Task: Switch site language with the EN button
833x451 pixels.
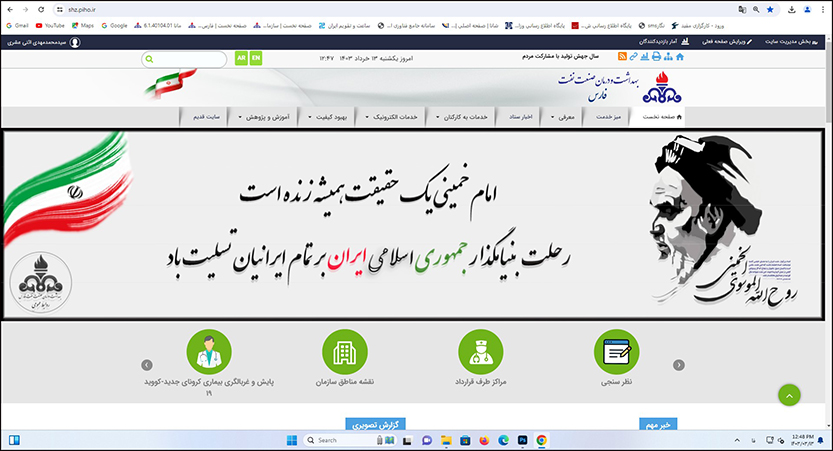Action: pos(256,58)
